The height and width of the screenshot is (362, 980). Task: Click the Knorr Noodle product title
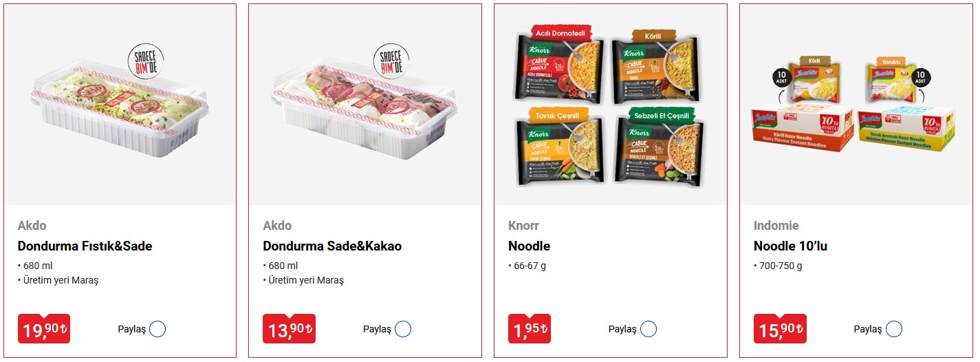(529, 246)
